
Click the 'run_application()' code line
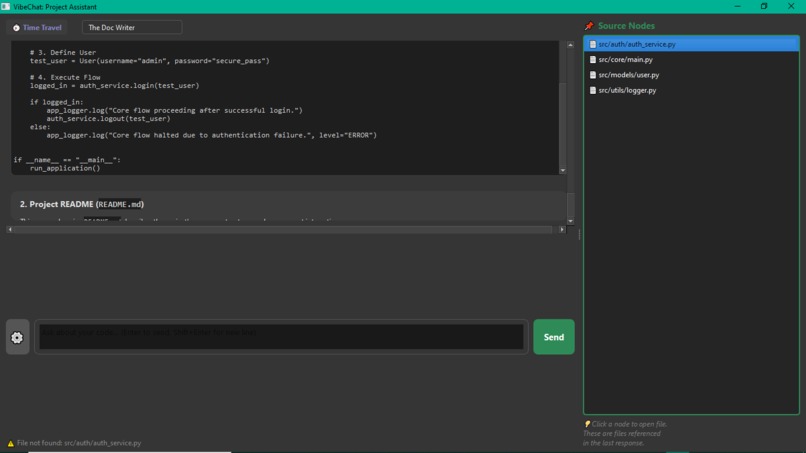65,168
